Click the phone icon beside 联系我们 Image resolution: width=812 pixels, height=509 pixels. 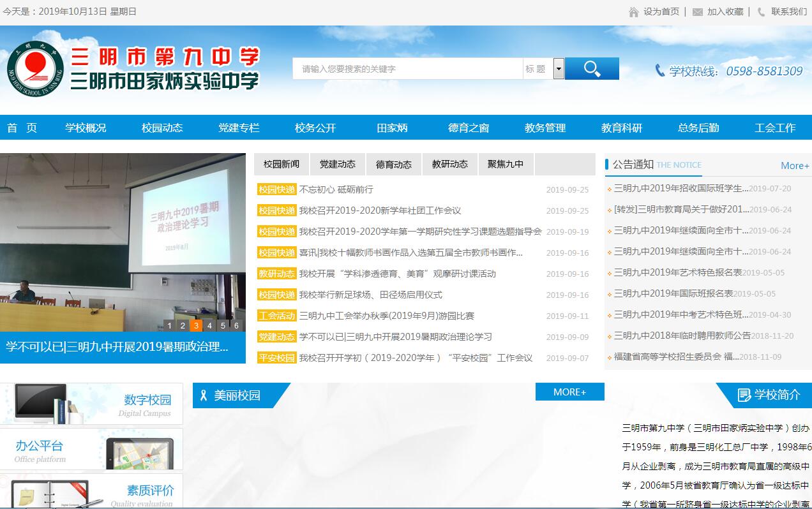(761, 12)
